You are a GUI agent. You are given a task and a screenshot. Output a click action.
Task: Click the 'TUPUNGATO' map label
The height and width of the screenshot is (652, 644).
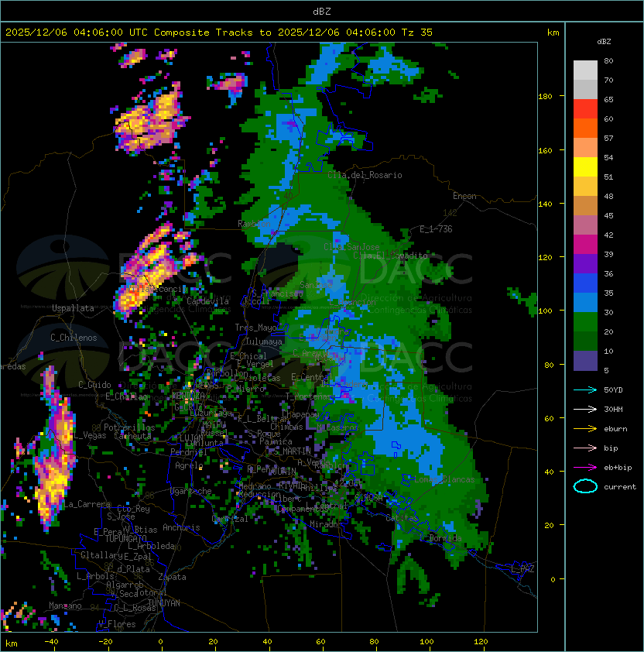coord(125,538)
